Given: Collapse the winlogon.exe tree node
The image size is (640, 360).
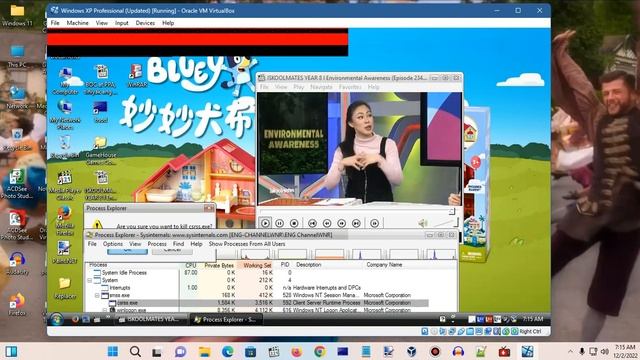Looking at the screenshot, I should click(x=105, y=310).
